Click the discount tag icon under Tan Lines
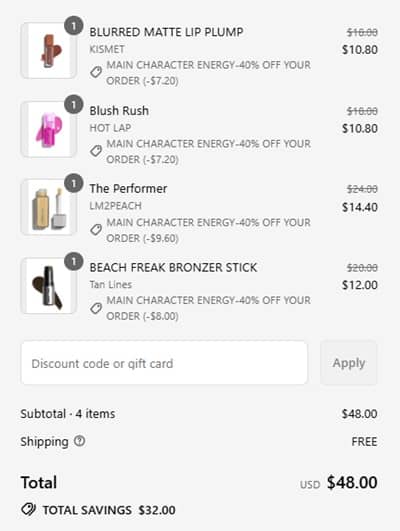 coord(96,308)
